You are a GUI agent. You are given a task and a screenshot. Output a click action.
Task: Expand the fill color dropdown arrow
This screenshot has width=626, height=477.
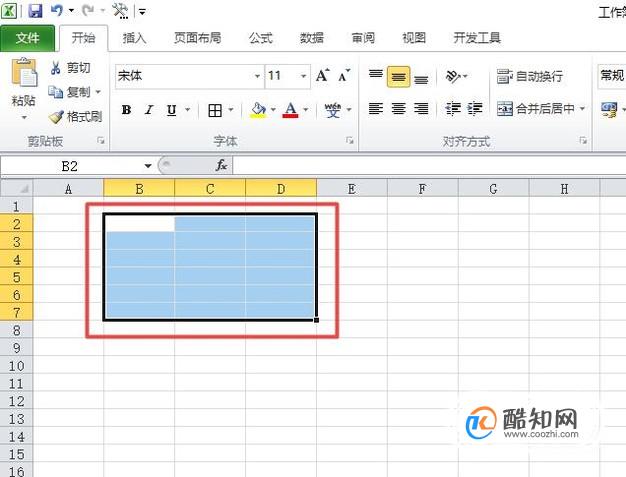tap(273, 110)
